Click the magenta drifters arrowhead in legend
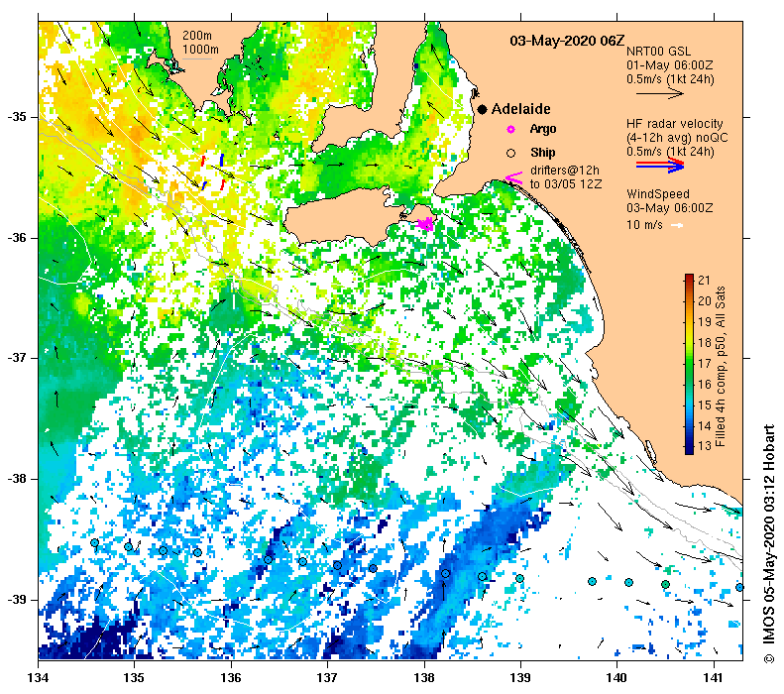784x694 pixels. click(x=514, y=177)
